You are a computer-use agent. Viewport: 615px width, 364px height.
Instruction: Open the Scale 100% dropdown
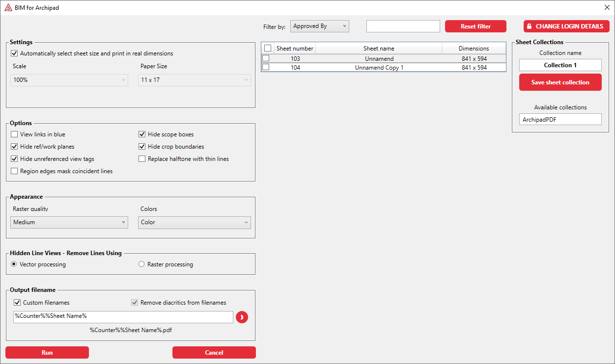pos(69,80)
